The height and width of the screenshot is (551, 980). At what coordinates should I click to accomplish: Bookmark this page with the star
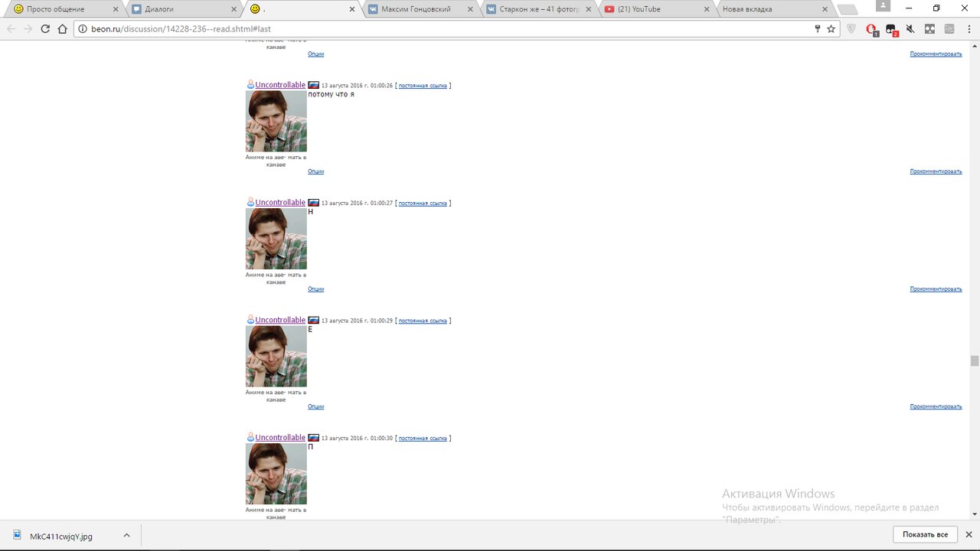(831, 28)
